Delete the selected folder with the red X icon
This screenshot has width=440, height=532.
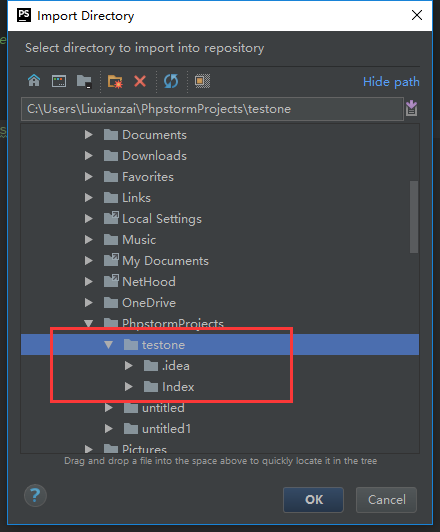point(140,81)
